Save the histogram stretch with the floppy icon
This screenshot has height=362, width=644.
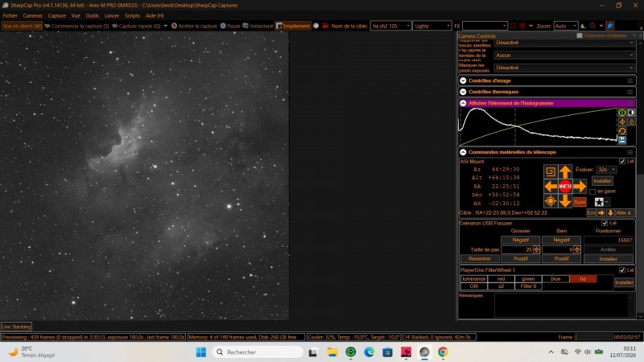click(622, 140)
